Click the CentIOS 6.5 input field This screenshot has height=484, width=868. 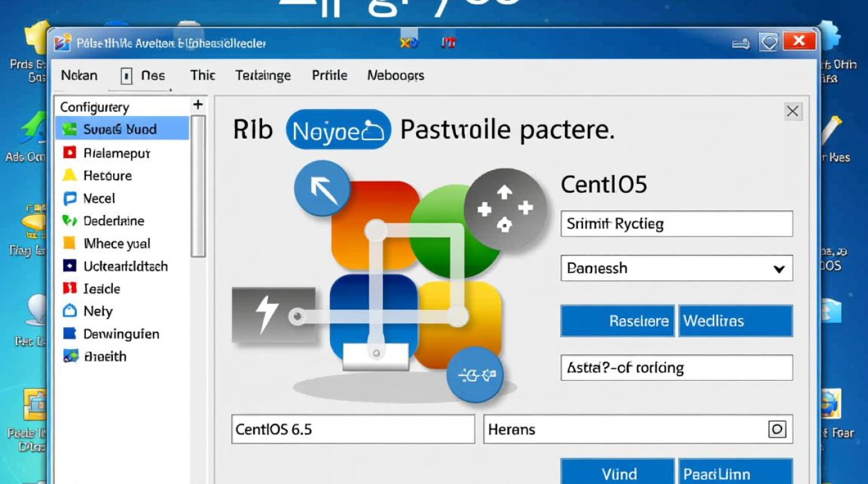(x=353, y=429)
